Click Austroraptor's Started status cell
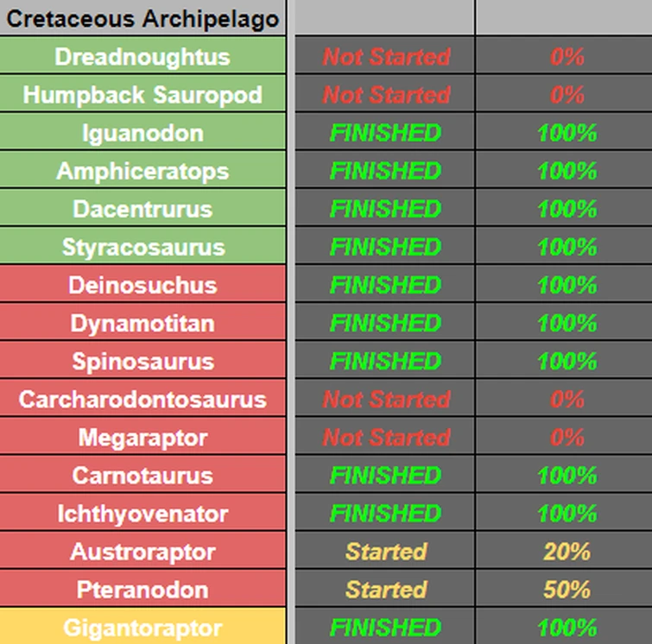 tap(385, 551)
